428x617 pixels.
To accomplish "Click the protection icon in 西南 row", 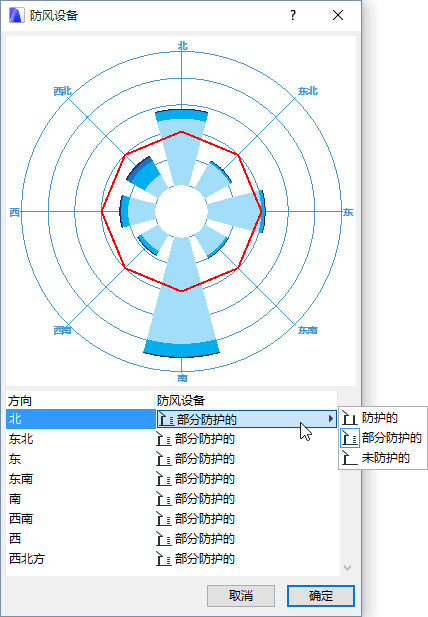I will [164, 519].
